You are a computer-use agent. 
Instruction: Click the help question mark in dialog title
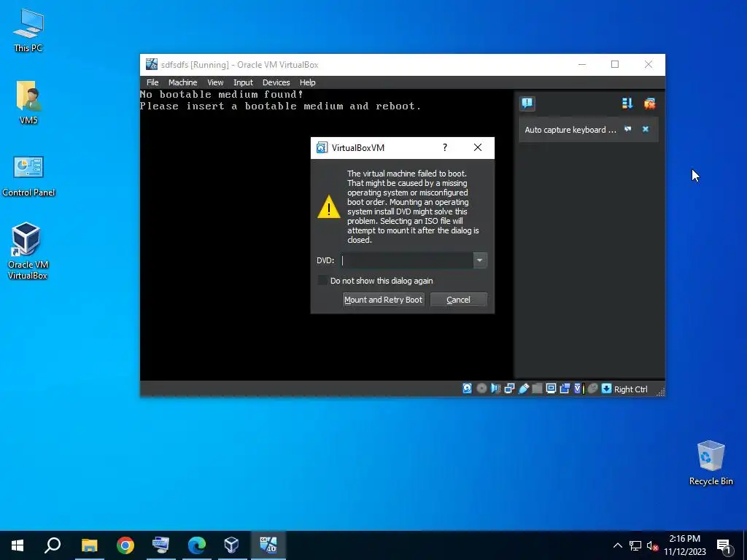445,147
